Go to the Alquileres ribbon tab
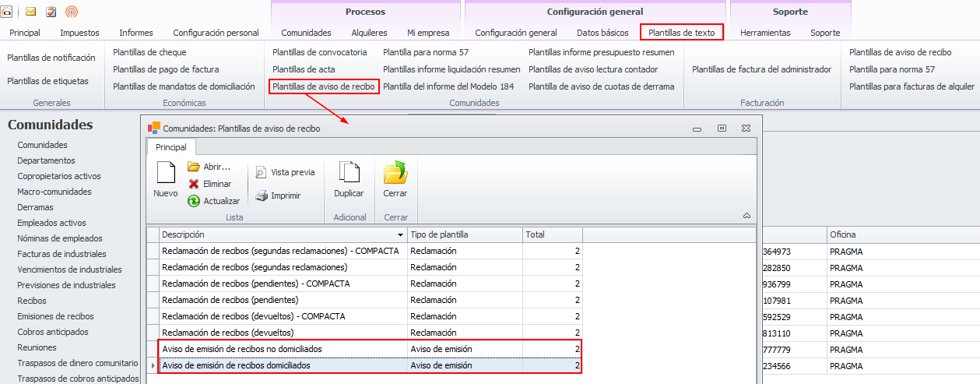The image size is (980, 384). click(369, 33)
